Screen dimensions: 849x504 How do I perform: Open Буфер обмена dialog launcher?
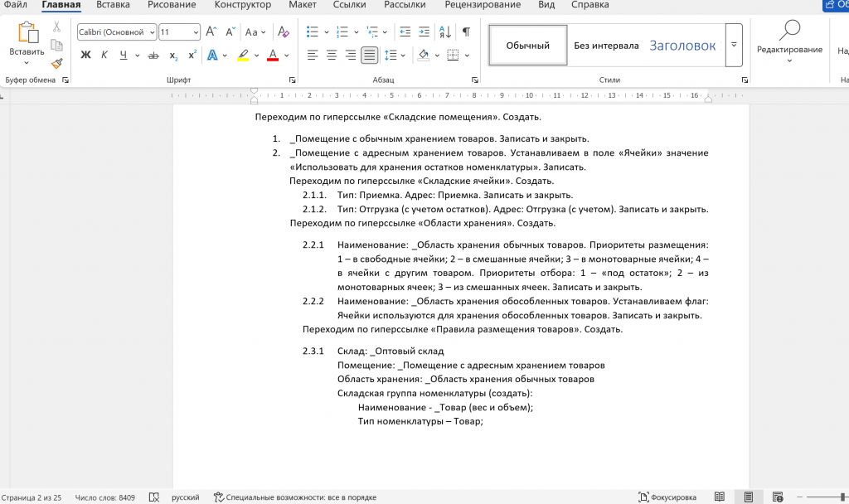pyautogui.click(x=65, y=80)
